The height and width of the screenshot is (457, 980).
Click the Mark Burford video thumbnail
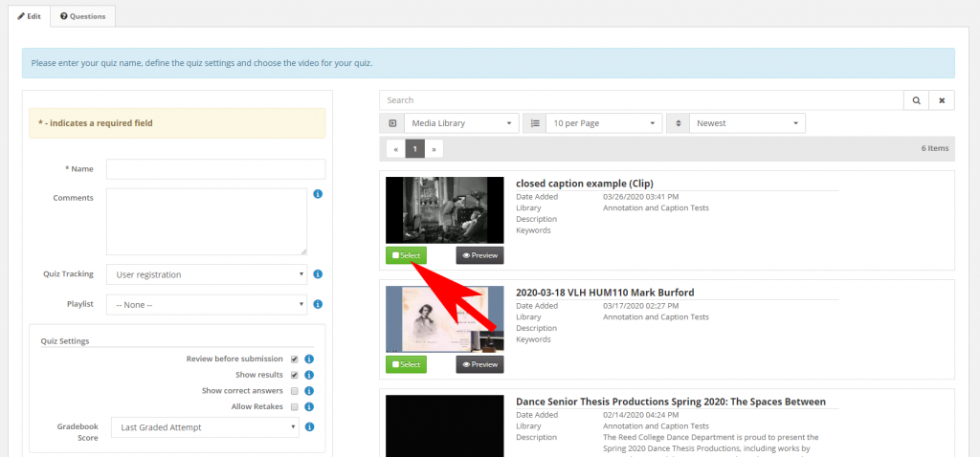(444, 319)
